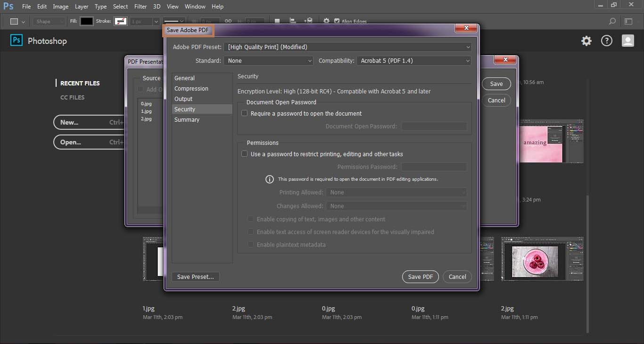
Task: Click the rectangle shape tool preset icon
Action: (14, 21)
